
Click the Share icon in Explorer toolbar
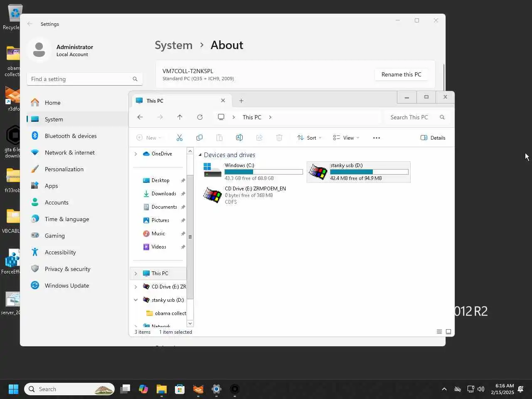tap(259, 138)
